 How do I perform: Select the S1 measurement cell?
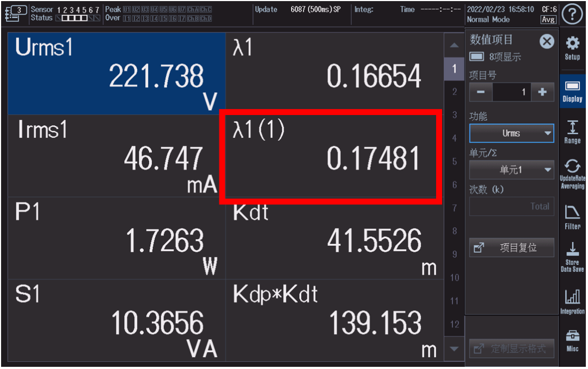tap(117, 320)
